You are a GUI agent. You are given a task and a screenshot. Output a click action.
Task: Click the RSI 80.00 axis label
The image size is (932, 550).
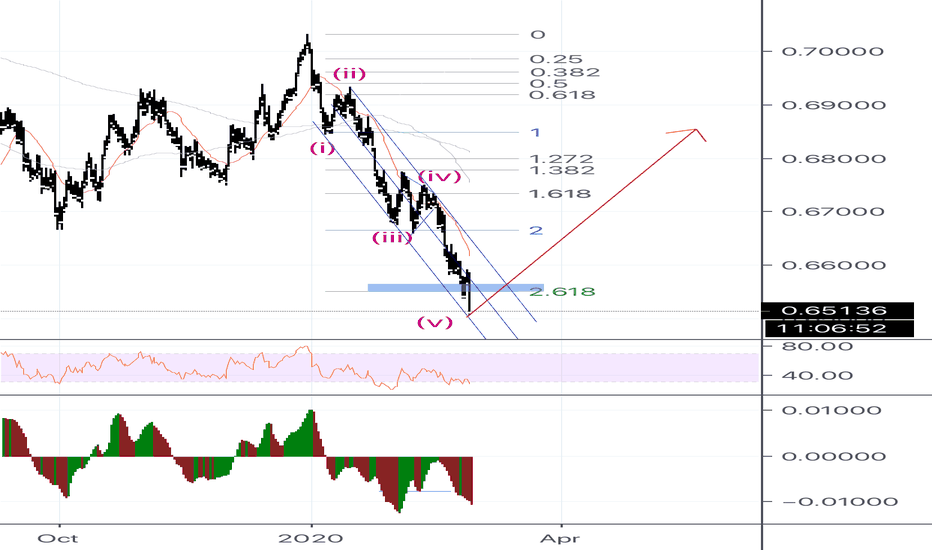[x=817, y=346]
